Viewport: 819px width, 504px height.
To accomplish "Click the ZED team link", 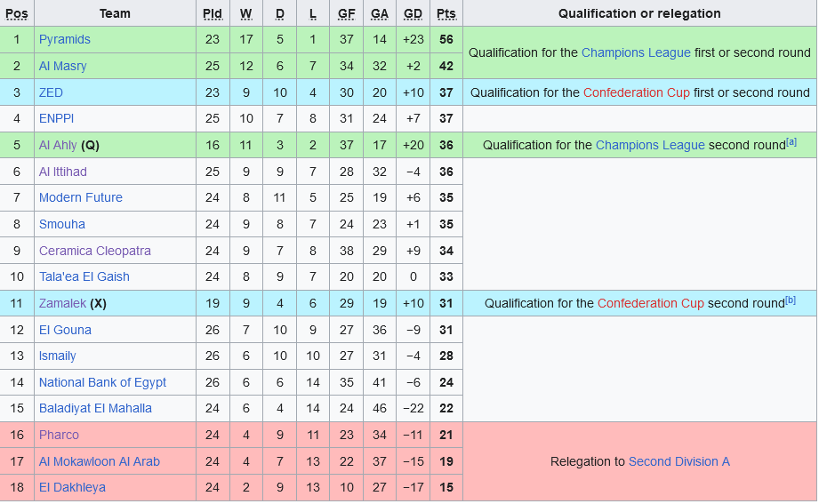I will [x=51, y=93].
